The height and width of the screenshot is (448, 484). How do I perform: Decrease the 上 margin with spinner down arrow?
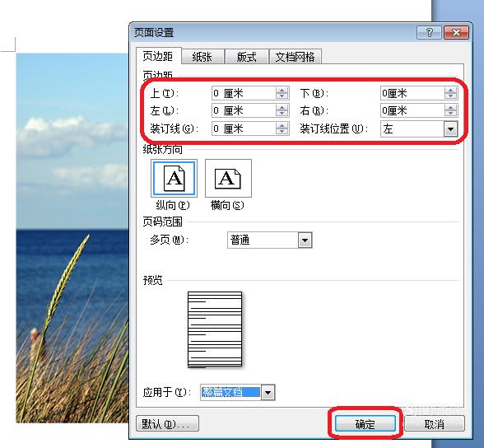[x=282, y=96]
